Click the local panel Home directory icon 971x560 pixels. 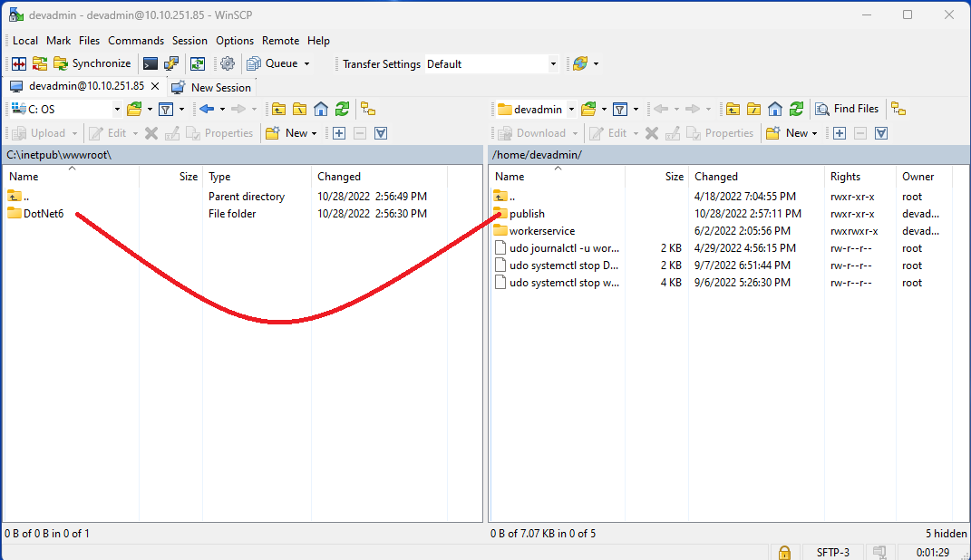coord(321,110)
